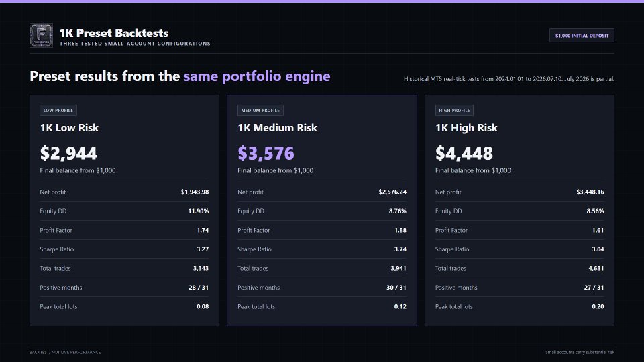
Task: Click Medium Risk Positive months 30 / 31
Action: (x=396, y=288)
